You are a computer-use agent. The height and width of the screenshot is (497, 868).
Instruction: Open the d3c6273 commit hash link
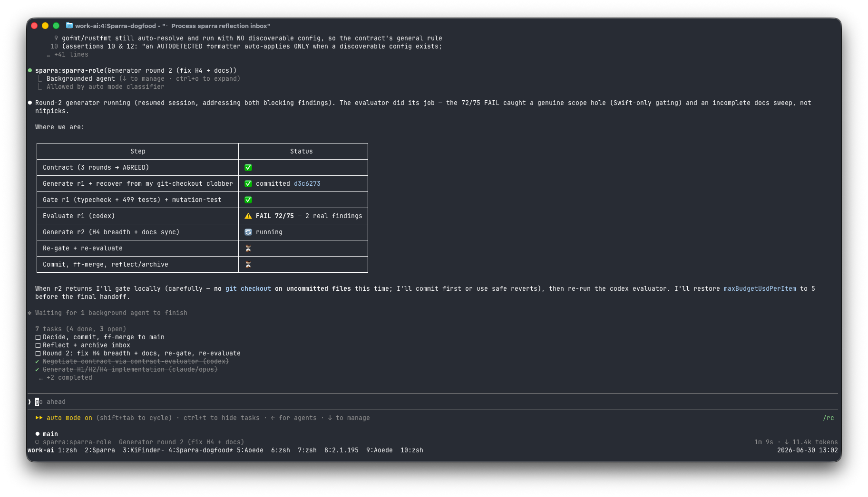coord(307,183)
